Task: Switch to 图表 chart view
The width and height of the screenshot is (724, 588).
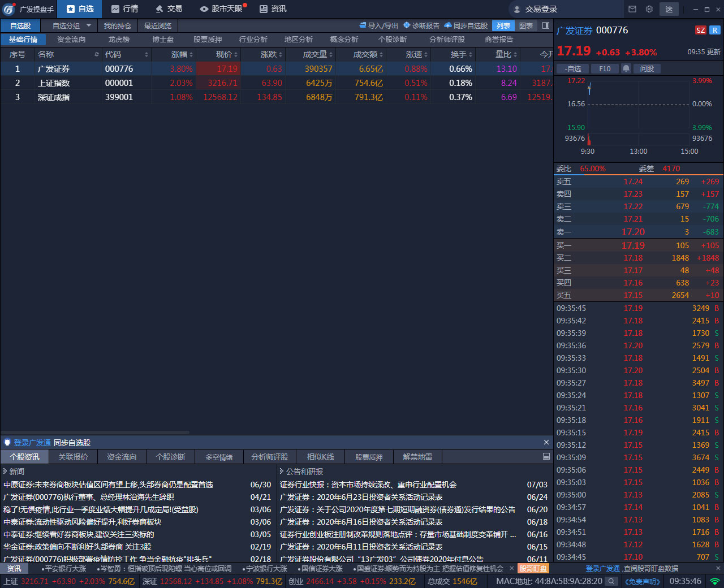Action: pos(526,25)
